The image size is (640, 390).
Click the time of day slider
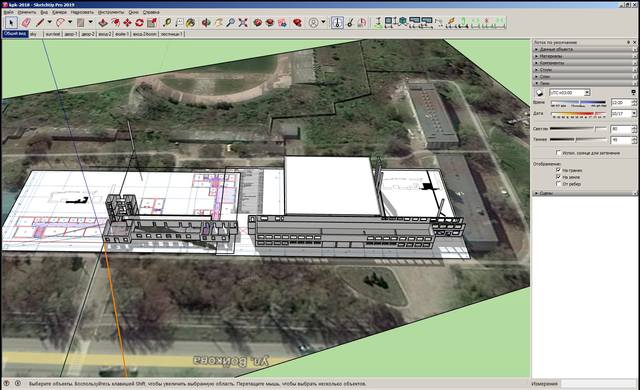click(578, 102)
